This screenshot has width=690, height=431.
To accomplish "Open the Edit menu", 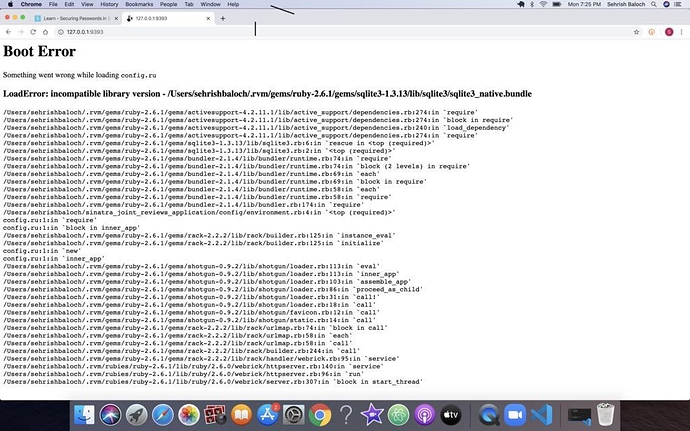I will (x=69, y=4).
